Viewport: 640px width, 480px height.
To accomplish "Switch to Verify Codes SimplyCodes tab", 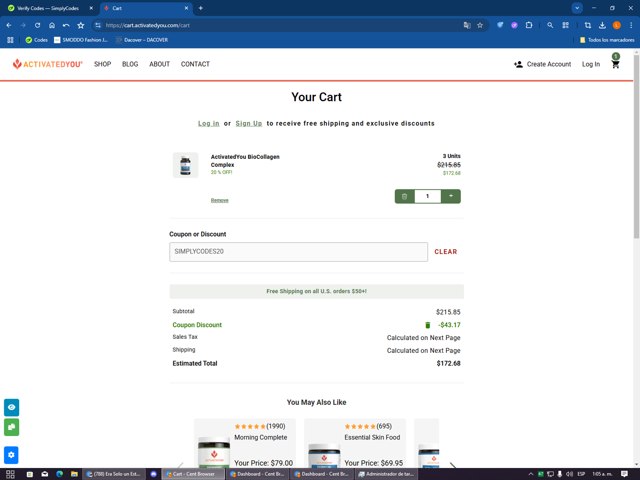I will click(48, 8).
